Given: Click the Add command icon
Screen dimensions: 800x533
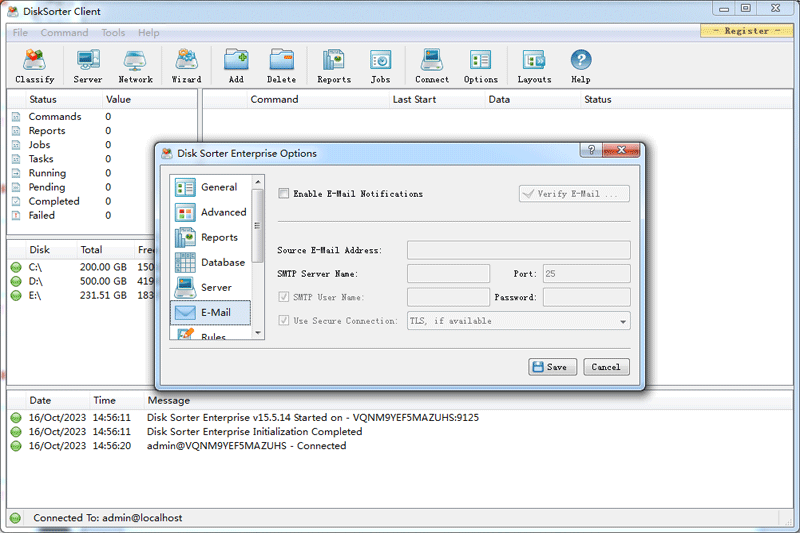Looking at the screenshot, I should pos(236,66).
